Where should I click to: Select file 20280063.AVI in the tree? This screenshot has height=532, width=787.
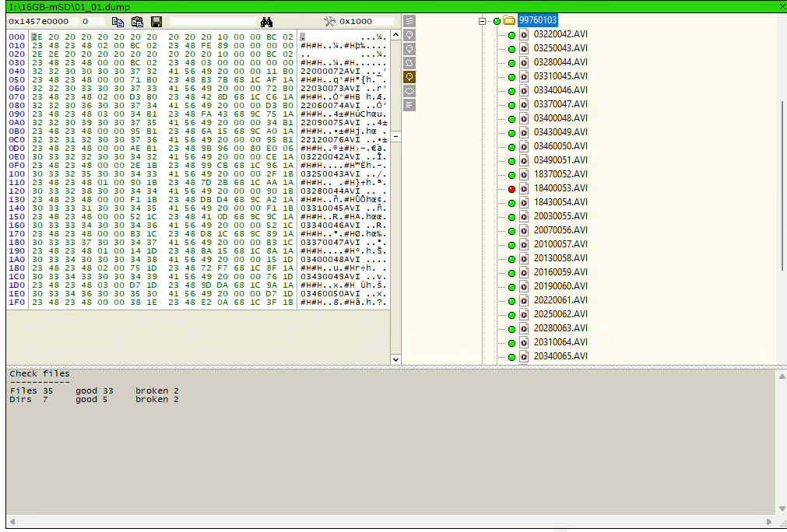(560, 328)
